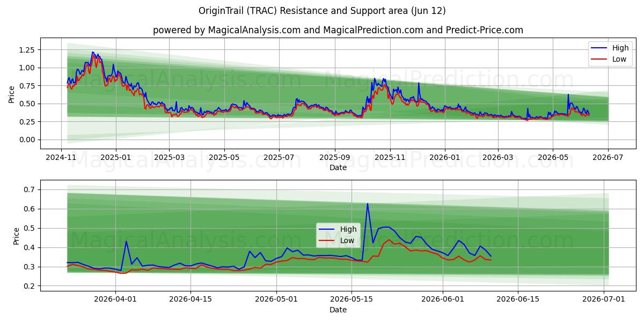Click the bottom chart y-axis value 0.5
Screen dimensions: 644x322
(30, 228)
